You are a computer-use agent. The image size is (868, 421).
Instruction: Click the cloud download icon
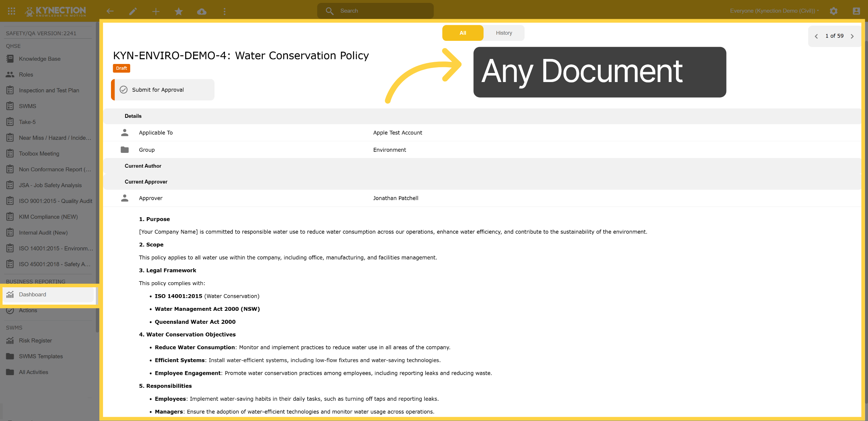(x=202, y=11)
